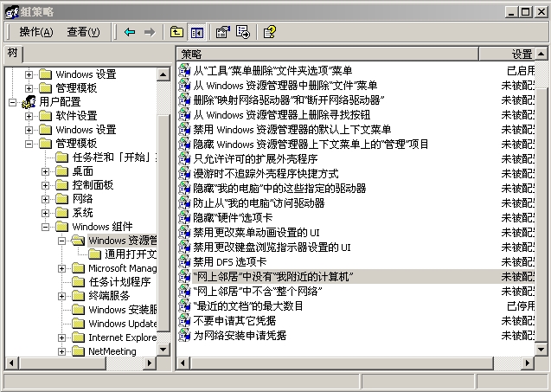This screenshot has width=551, height=392.
Task: Sort by the 设置 column header
Action: point(507,55)
